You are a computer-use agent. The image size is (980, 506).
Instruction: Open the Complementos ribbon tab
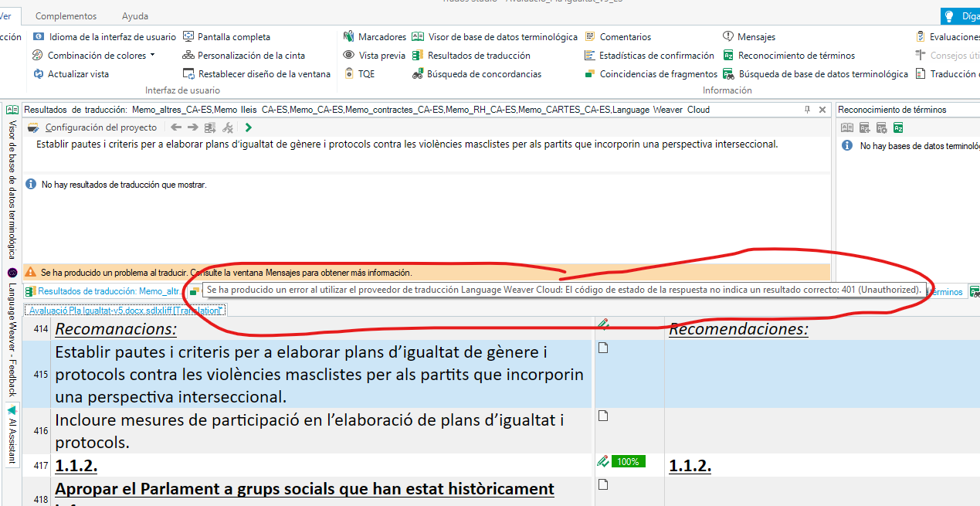point(66,15)
